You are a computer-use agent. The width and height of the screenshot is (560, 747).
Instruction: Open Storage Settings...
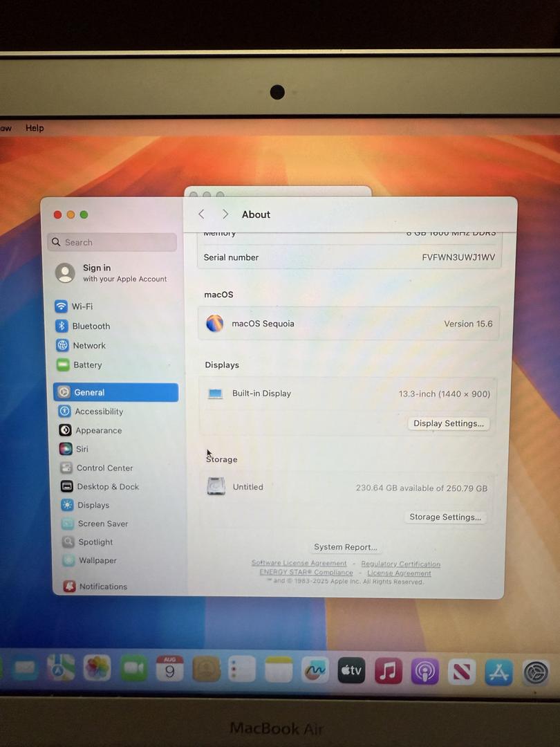445,517
